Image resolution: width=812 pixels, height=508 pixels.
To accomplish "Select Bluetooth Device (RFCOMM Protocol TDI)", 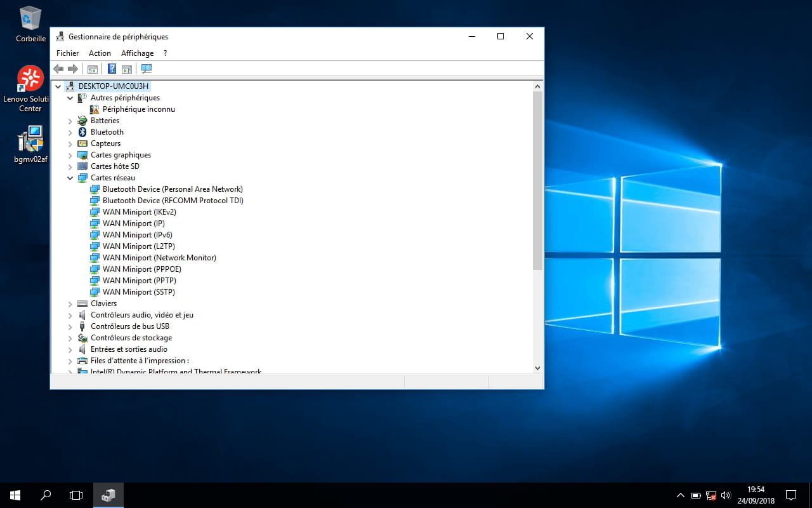I will coord(173,201).
